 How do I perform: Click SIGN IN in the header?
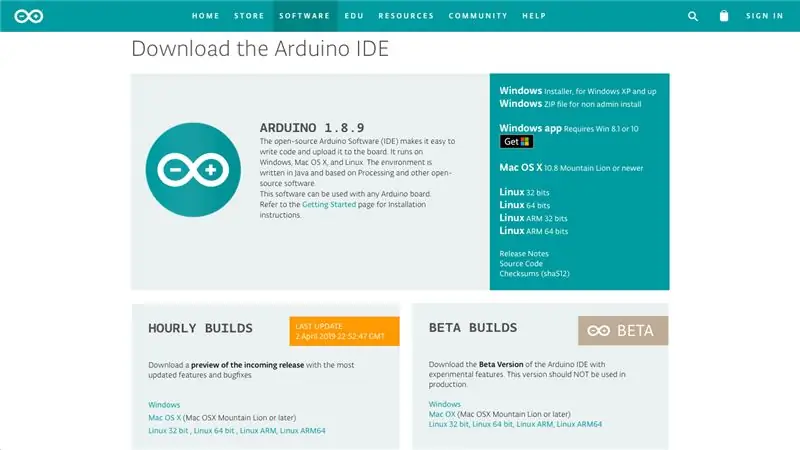point(764,16)
